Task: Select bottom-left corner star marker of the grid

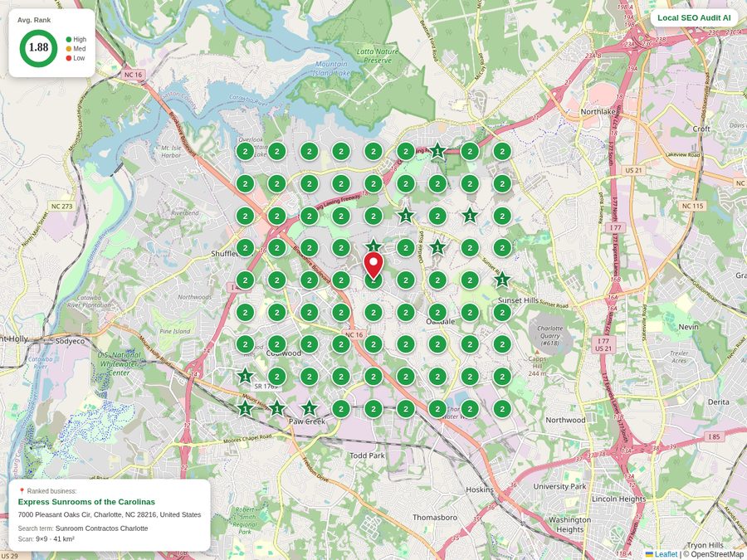Action: (x=245, y=408)
